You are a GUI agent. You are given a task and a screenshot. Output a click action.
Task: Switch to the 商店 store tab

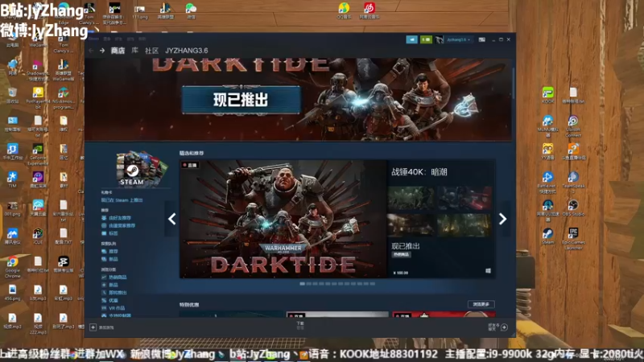point(118,51)
